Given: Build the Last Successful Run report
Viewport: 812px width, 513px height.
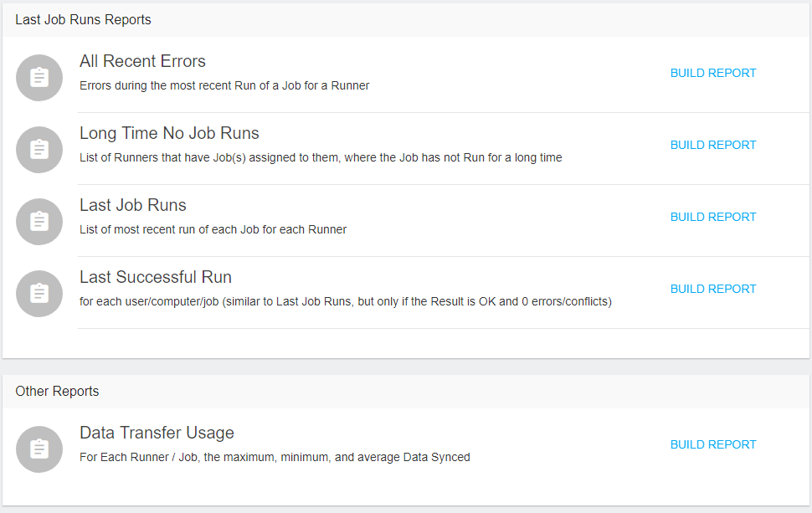Looking at the screenshot, I should (x=713, y=289).
